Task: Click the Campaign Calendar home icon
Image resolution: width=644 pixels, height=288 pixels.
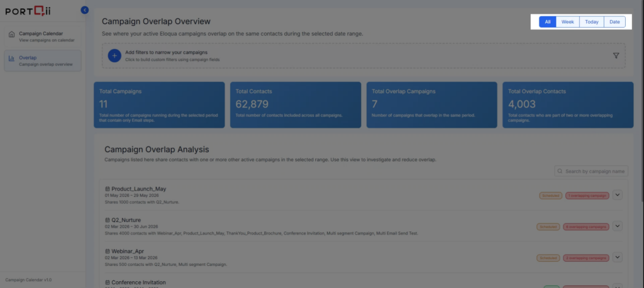Action: pyautogui.click(x=11, y=34)
